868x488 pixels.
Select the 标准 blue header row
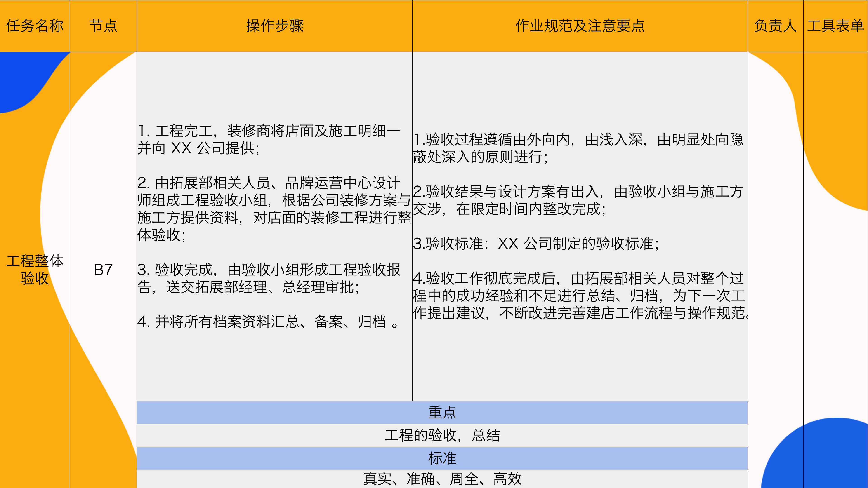tap(442, 458)
